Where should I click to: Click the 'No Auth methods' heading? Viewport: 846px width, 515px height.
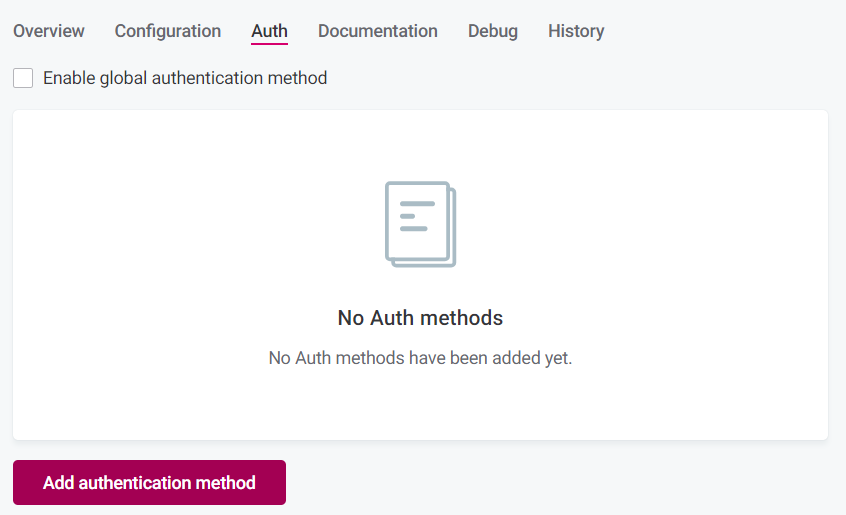click(420, 318)
